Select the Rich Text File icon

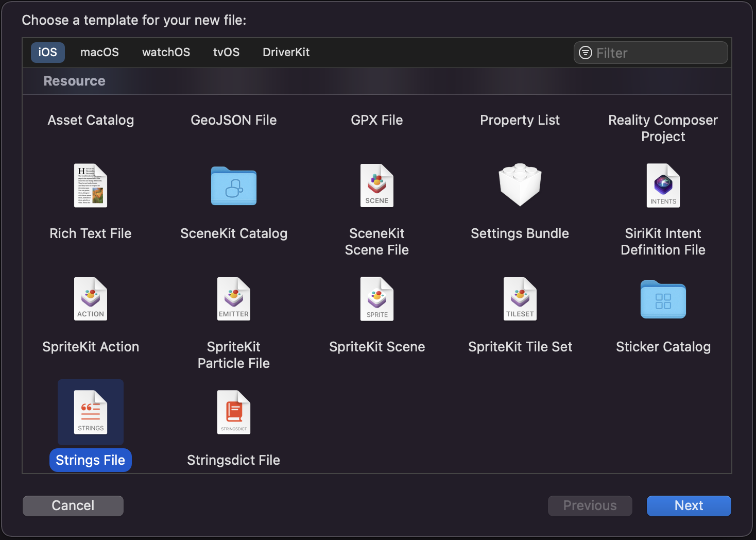point(91,185)
